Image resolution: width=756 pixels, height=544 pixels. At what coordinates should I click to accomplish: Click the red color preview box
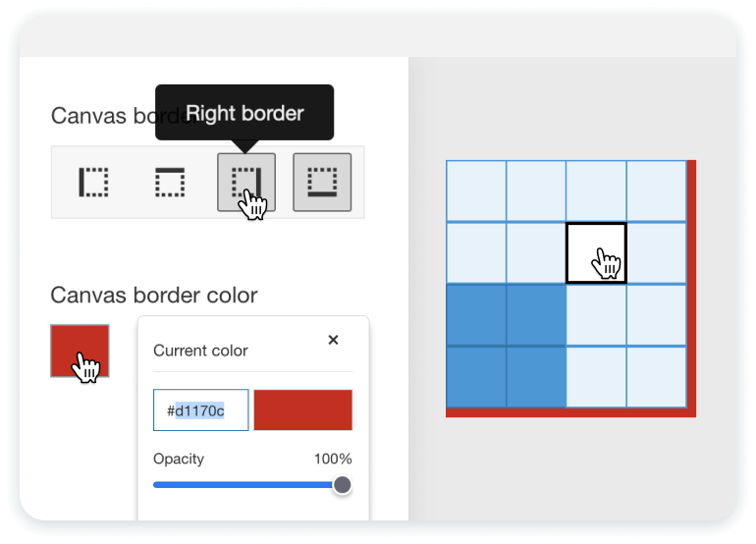303,409
